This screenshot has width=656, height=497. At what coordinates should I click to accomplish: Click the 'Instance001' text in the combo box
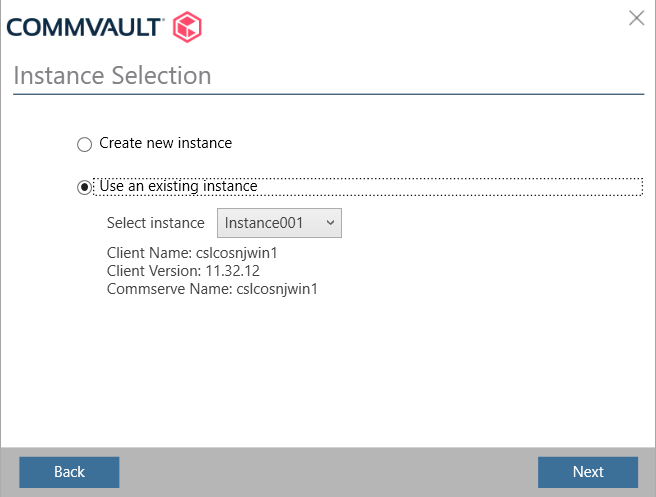coord(264,223)
